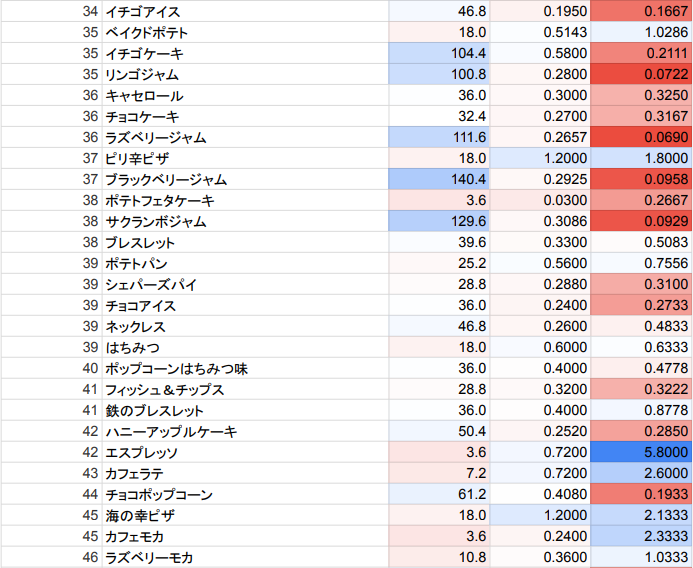Screen dimensions: 693x568
Task: Select the cell containing 0.0300
Action: pyautogui.click(x=541, y=200)
